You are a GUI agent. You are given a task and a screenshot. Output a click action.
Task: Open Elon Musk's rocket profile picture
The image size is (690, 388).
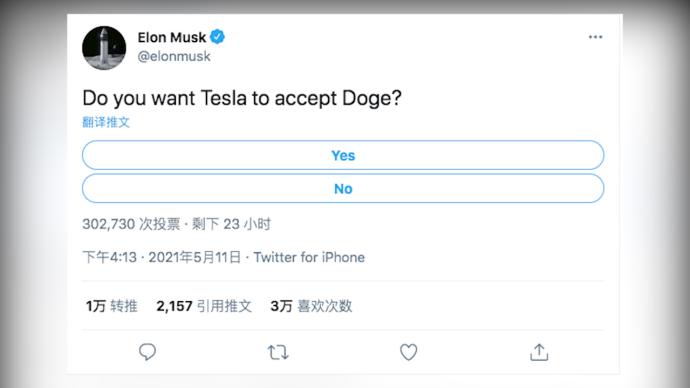point(104,48)
